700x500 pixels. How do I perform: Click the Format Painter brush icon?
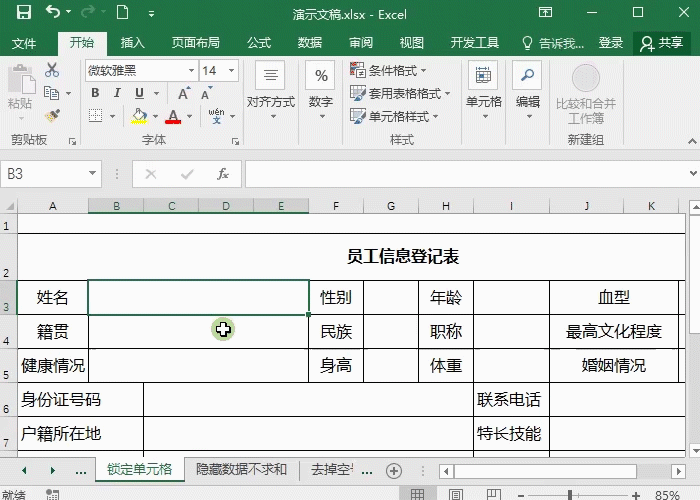52,115
